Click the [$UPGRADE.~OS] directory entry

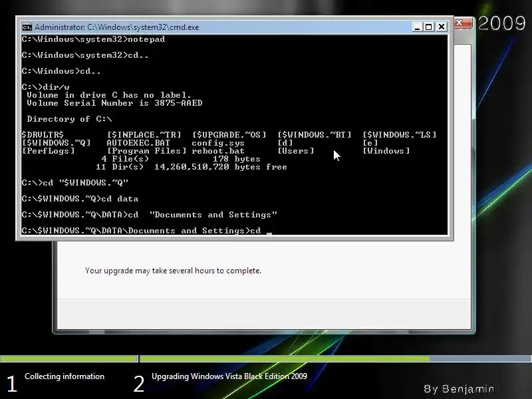229,135
